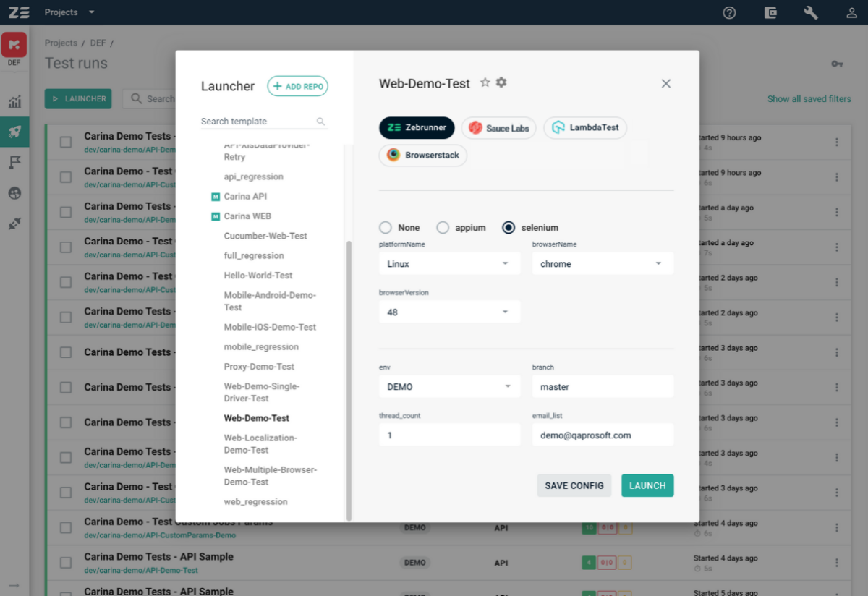The width and height of the screenshot is (868, 596).
Task: Open the browserVersion 48 dropdown
Action: 449,312
